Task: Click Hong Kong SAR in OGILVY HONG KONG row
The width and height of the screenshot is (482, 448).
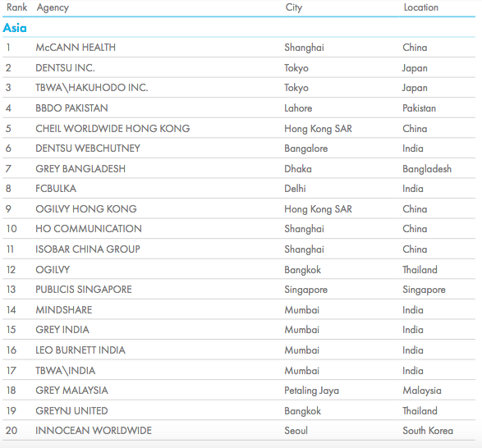Action: coord(318,209)
